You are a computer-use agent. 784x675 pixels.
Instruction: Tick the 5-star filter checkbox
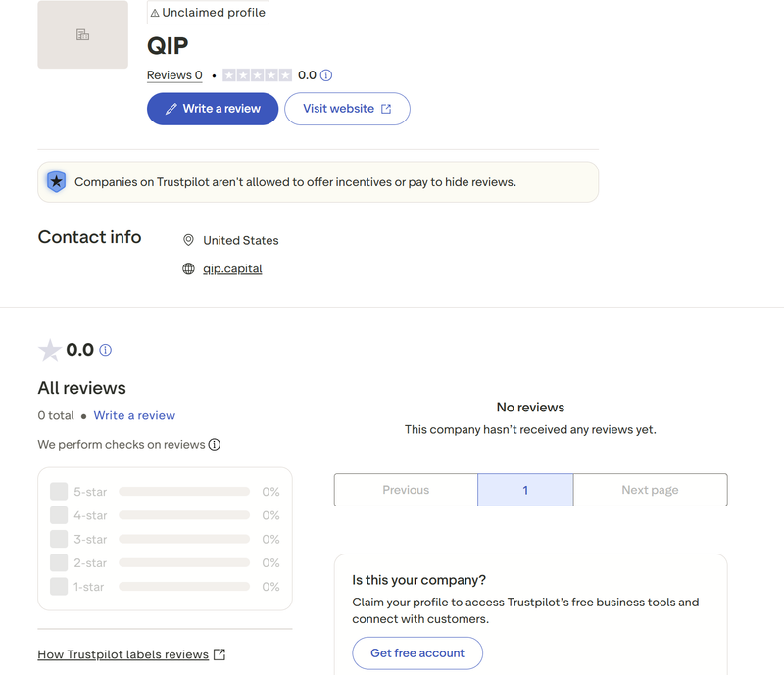(59, 492)
